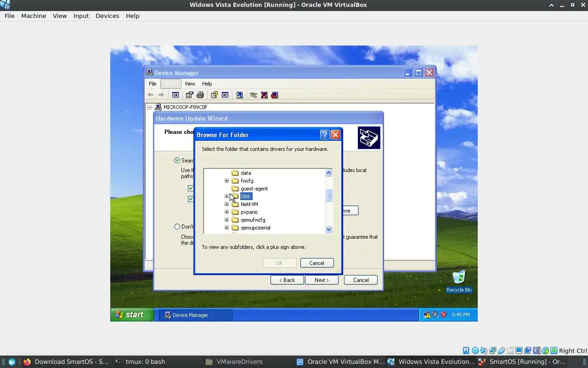Click scrollbar thumb in folder tree

[328, 195]
